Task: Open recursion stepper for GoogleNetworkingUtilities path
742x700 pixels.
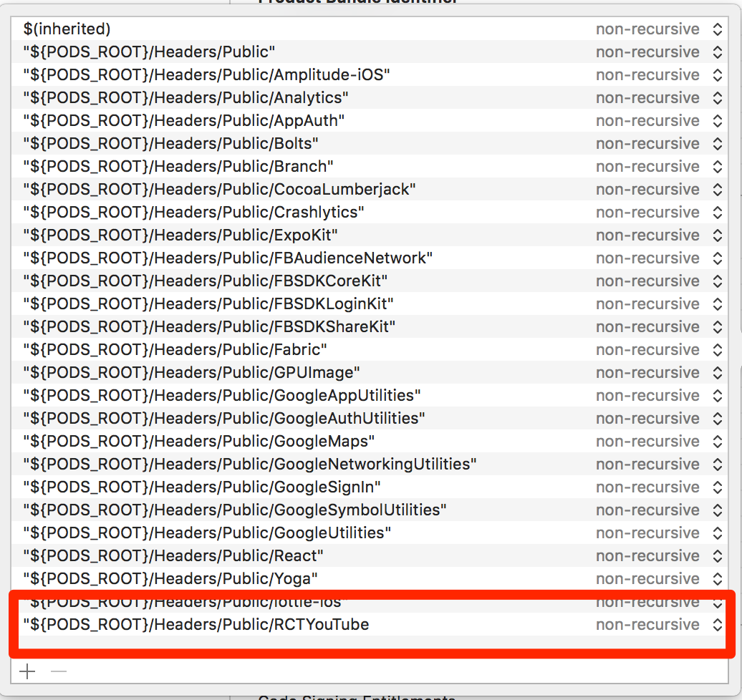Action: (718, 465)
